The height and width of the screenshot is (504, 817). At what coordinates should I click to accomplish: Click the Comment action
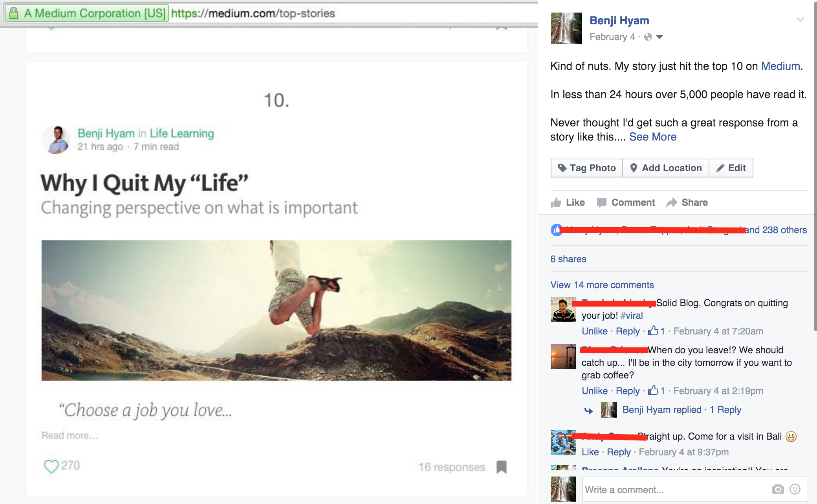(x=626, y=203)
